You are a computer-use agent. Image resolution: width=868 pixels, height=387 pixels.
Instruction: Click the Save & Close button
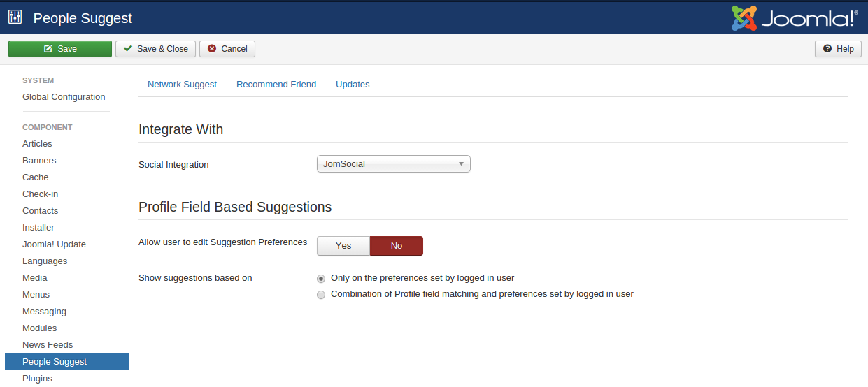(155, 49)
